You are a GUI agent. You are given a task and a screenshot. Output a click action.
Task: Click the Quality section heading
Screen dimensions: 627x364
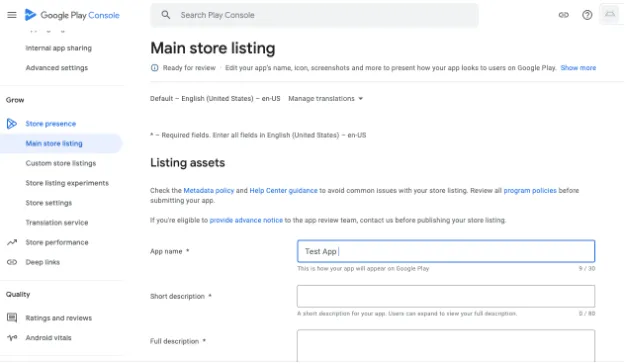pos(18,294)
